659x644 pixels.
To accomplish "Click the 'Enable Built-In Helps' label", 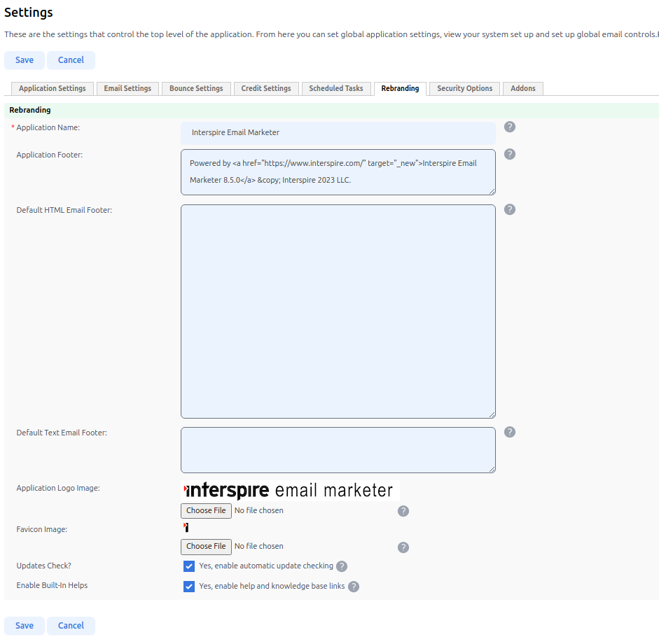I will point(52,586).
